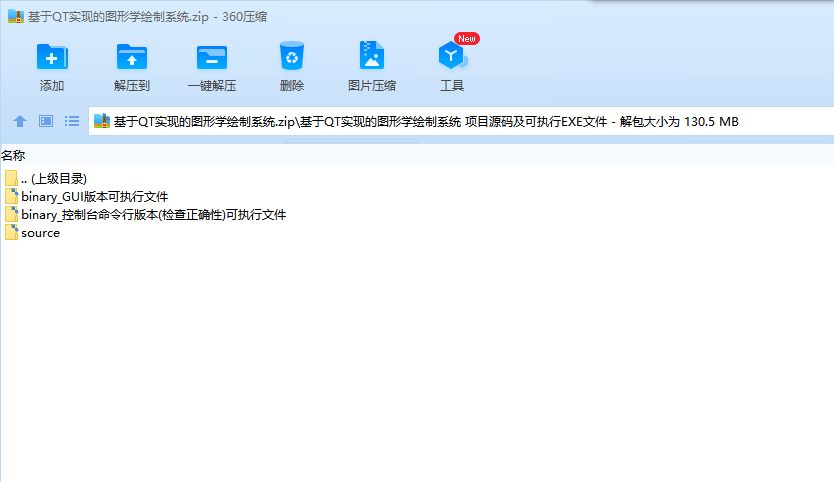Open the 工具 (Tools) icon
The height and width of the screenshot is (482, 834).
pyautogui.click(x=452, y=56)
